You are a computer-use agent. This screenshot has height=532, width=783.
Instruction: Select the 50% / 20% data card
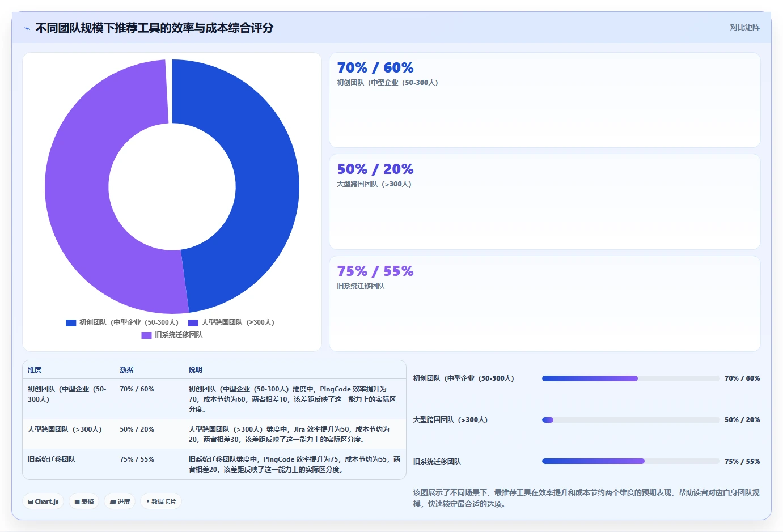coord(545,202)
